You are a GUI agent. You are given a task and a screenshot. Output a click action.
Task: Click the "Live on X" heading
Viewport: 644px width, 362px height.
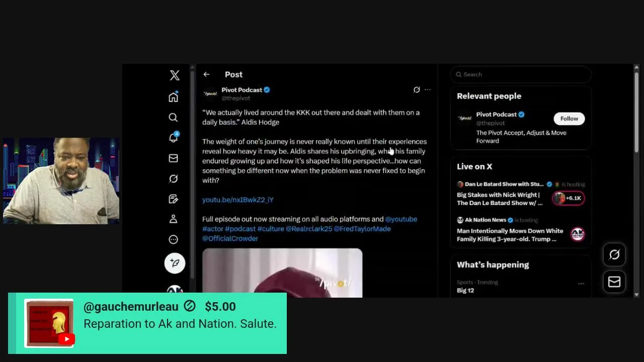point(474,166)
